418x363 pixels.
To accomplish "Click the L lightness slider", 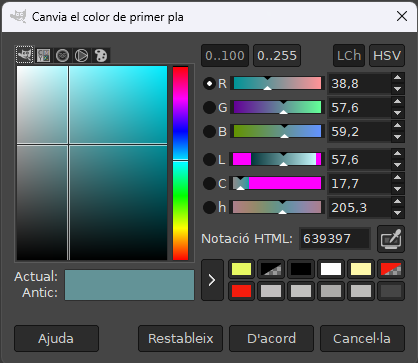I will click(x=277, y=159).
